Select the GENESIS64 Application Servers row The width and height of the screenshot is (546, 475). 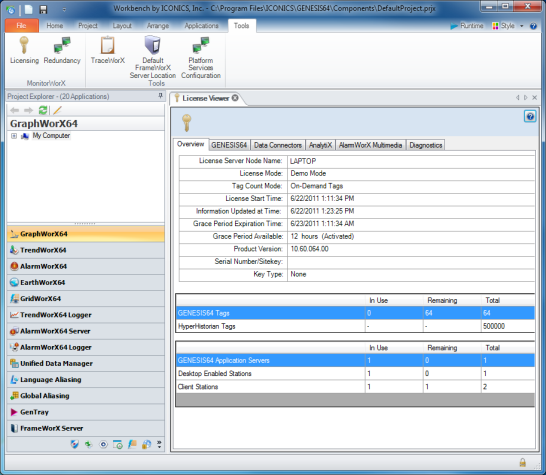pos(355,360)
